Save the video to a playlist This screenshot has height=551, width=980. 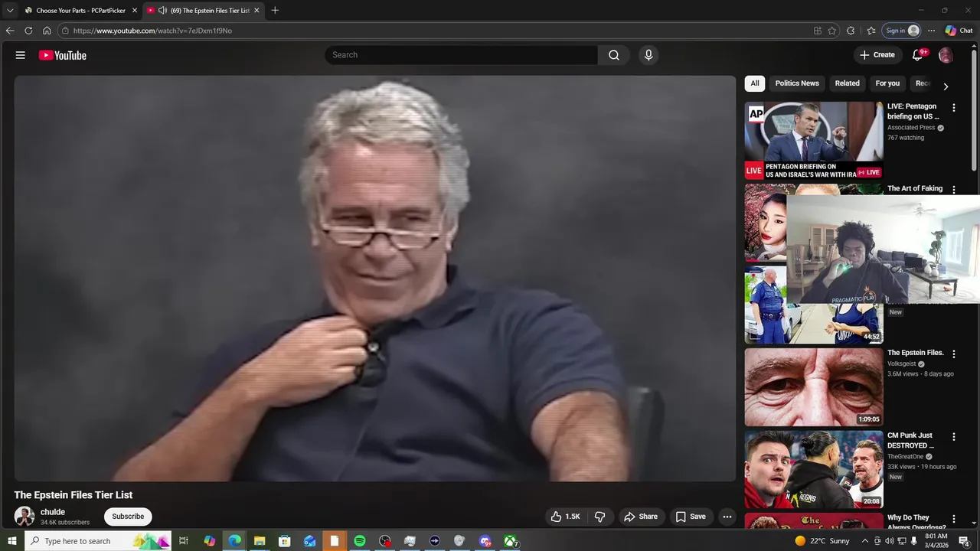coord(691,517)
